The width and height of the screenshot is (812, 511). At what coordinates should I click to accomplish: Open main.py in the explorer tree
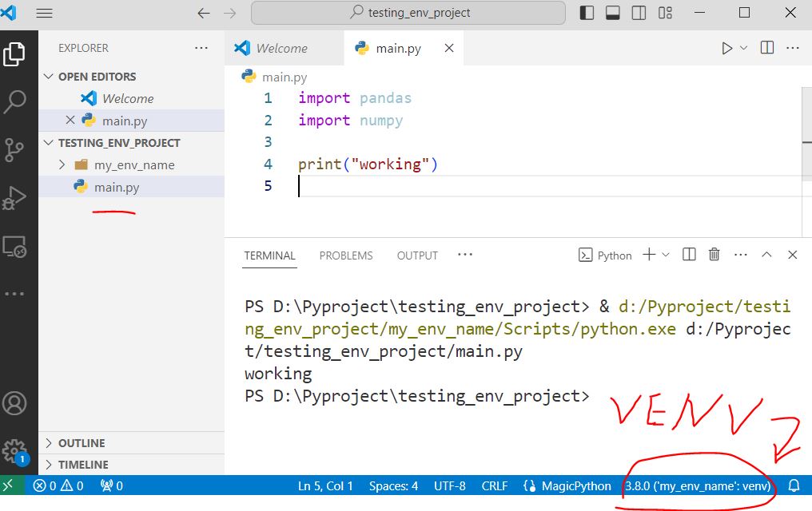pos(116,187)
